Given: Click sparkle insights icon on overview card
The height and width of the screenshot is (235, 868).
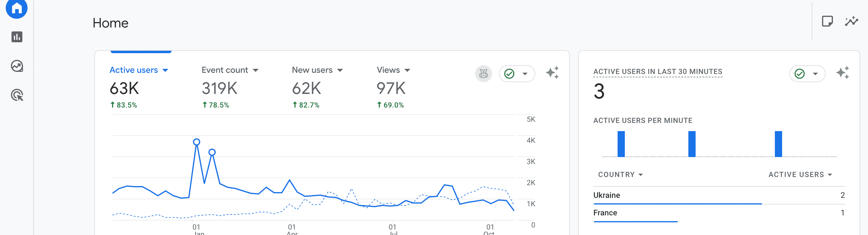Looking at the screenshot, I should (552, 73).
